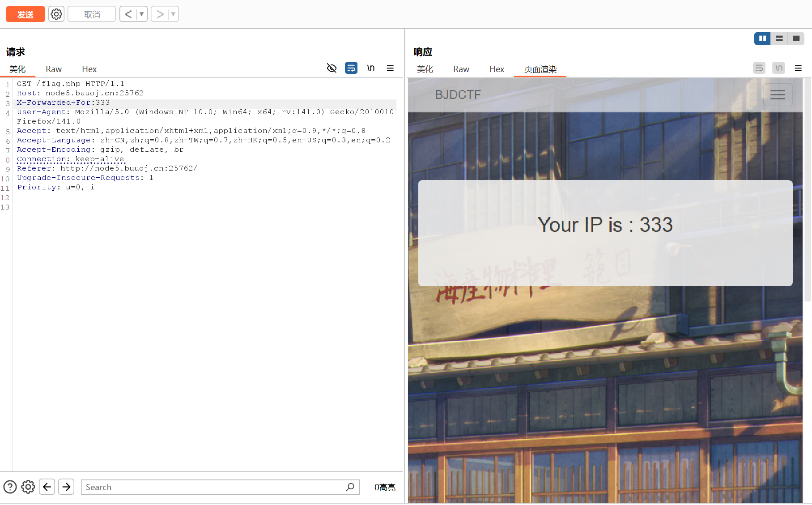Screen dimensions: 812x505
Task: Click the magnifier icon in search box
Action: (350, 487)
